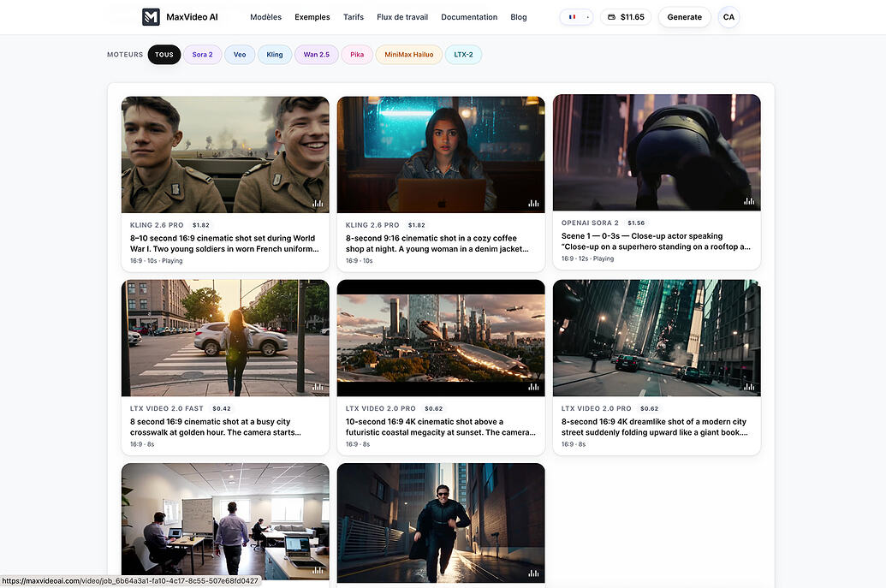Open the Blog link
This screenshot has width=886, height=588.
519,16
